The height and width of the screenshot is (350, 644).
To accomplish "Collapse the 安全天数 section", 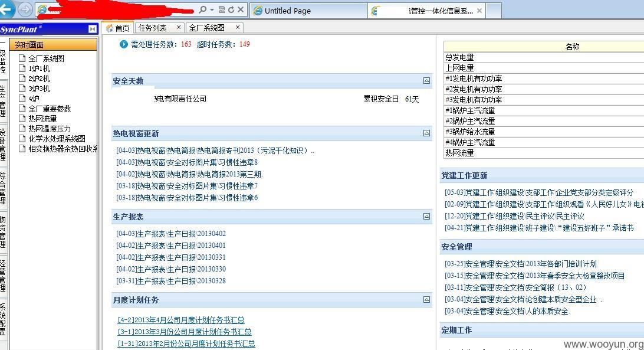I will click(427, 81).
